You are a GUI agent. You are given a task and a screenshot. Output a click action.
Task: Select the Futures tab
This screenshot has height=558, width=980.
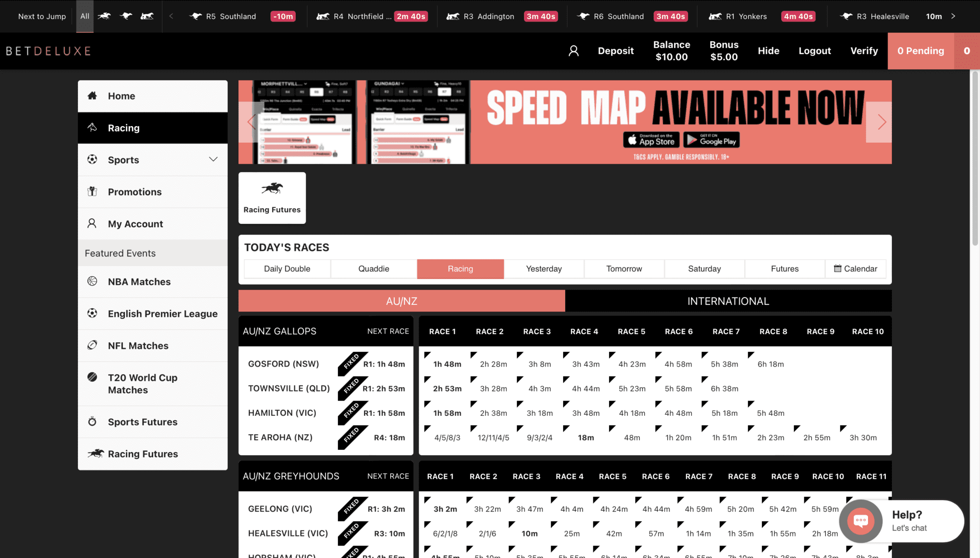pos(785,269)
